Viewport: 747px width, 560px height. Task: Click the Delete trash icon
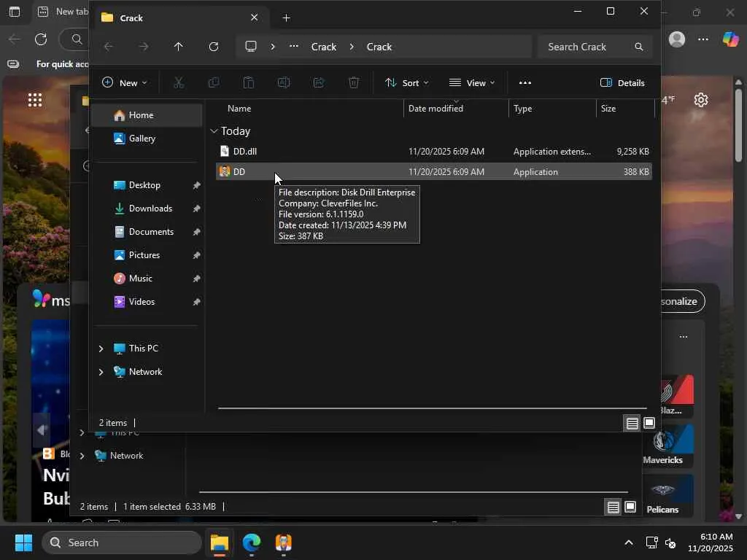(354, 83)
